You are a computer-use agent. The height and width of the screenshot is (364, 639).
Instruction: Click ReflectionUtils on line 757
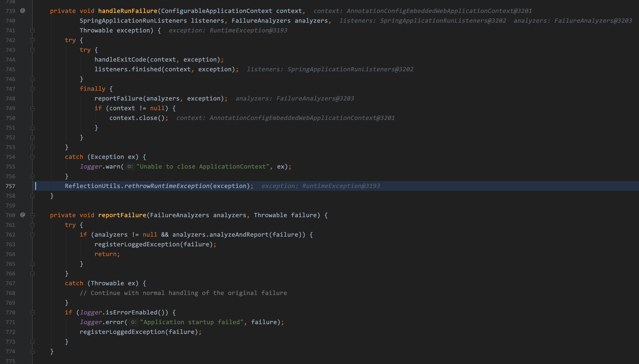coord(92,186)
